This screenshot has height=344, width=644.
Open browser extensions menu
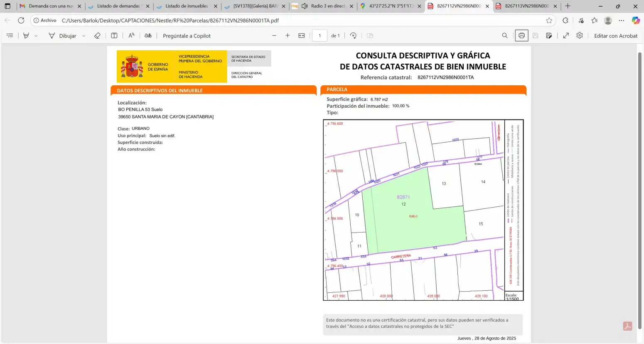[565, 20]
